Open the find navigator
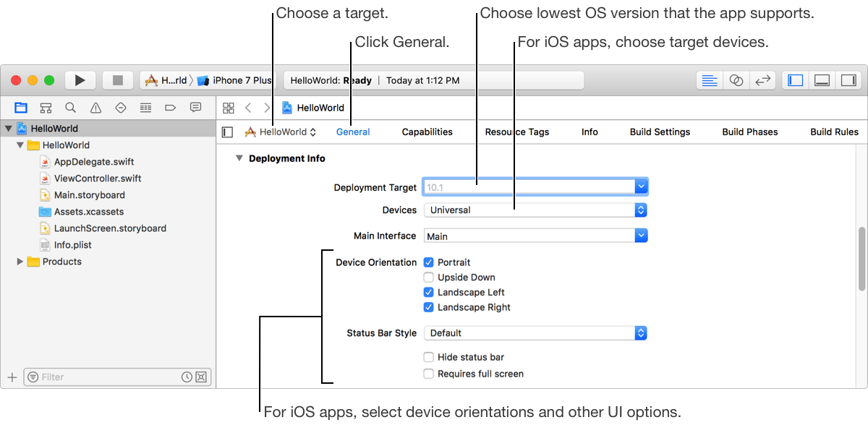The width and height of the screenshot is (868, 425). tap(70, 108)
